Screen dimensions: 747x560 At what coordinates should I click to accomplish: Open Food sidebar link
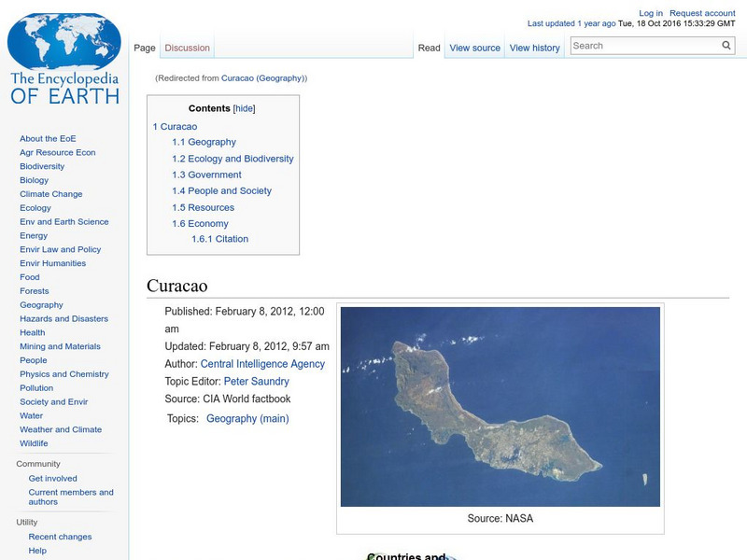(30, 276)
